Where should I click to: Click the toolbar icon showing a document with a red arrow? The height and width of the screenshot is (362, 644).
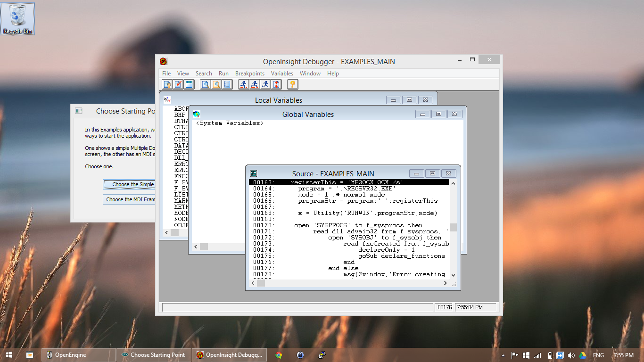178,84
